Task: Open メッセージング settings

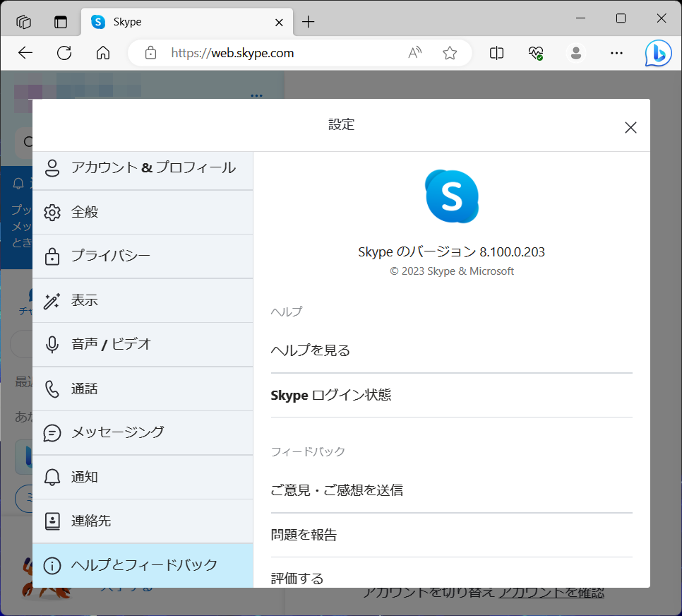Action: [143, 433]
